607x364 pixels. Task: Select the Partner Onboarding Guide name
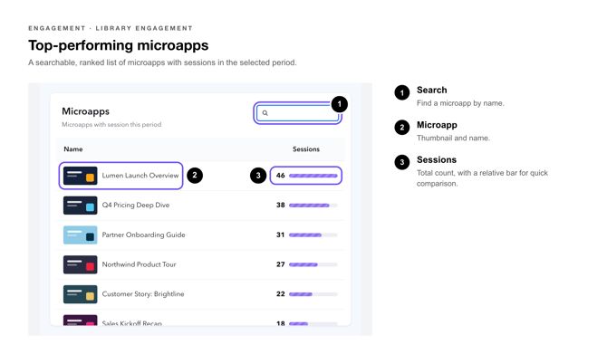point(143,235)
